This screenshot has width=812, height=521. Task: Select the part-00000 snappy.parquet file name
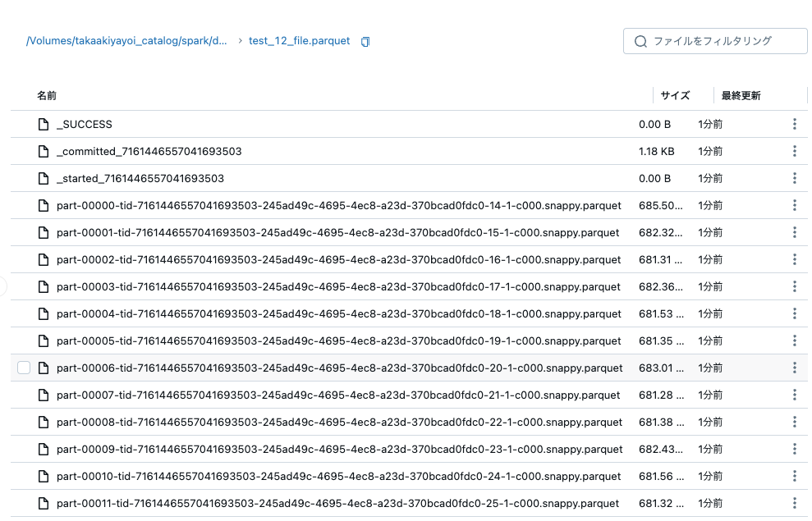pos(339,205)
